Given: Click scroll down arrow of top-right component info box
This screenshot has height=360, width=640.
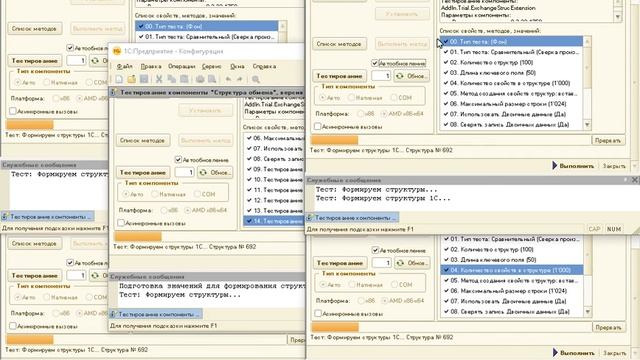Looking at the screenshot, I should 618,17.
